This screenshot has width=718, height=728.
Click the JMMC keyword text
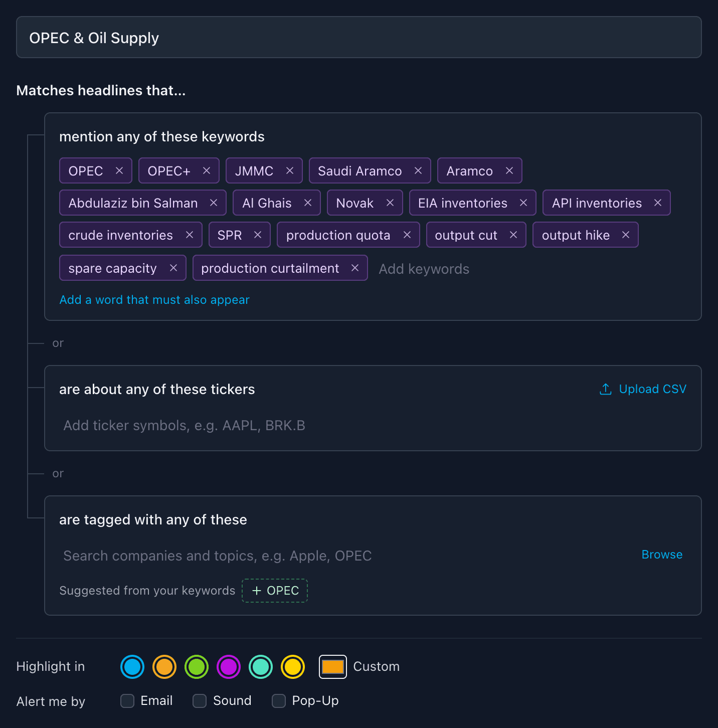click(x=254, y=171)
